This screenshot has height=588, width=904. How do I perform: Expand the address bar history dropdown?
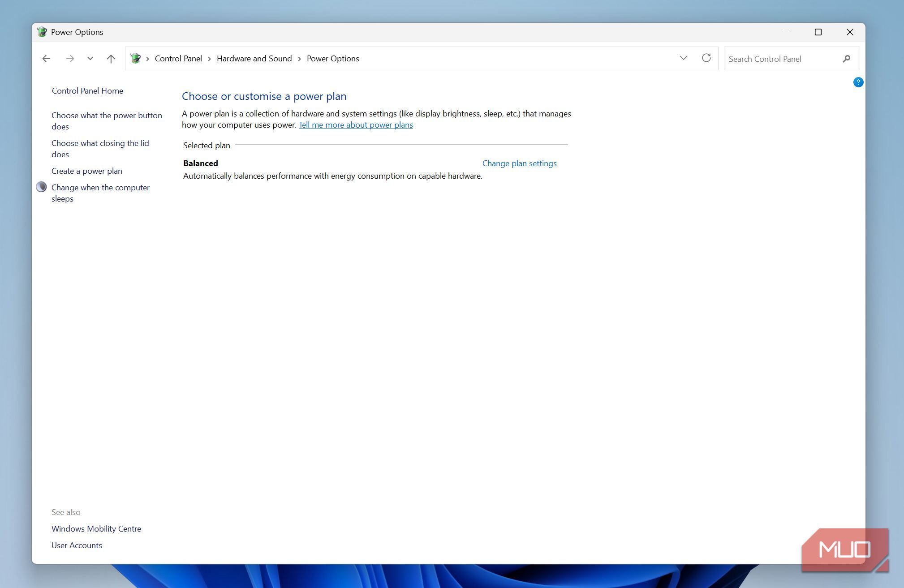[x=684, y=58]
